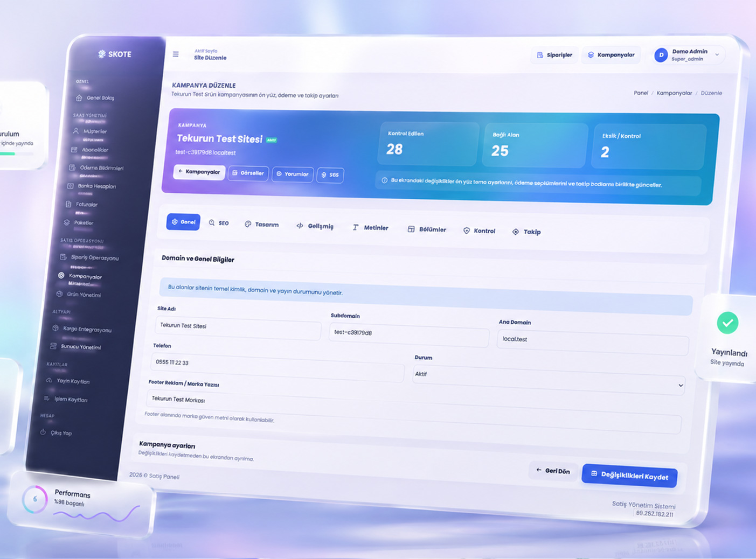Click the Banka Hesapları sidebar icon
Image resolution: width=756 pixels, height=559 pixels.
coord(70,186)
